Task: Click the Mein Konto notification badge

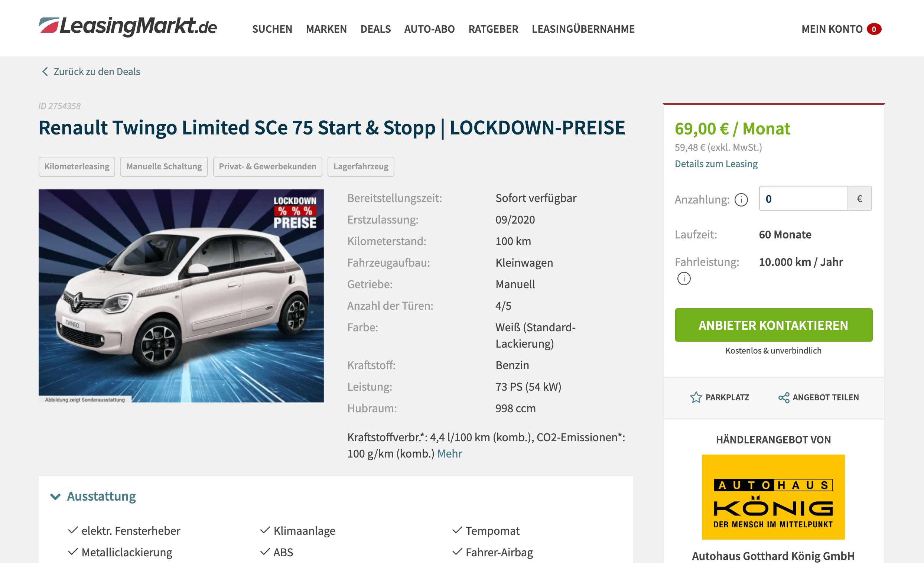Action: pos(874,29)
